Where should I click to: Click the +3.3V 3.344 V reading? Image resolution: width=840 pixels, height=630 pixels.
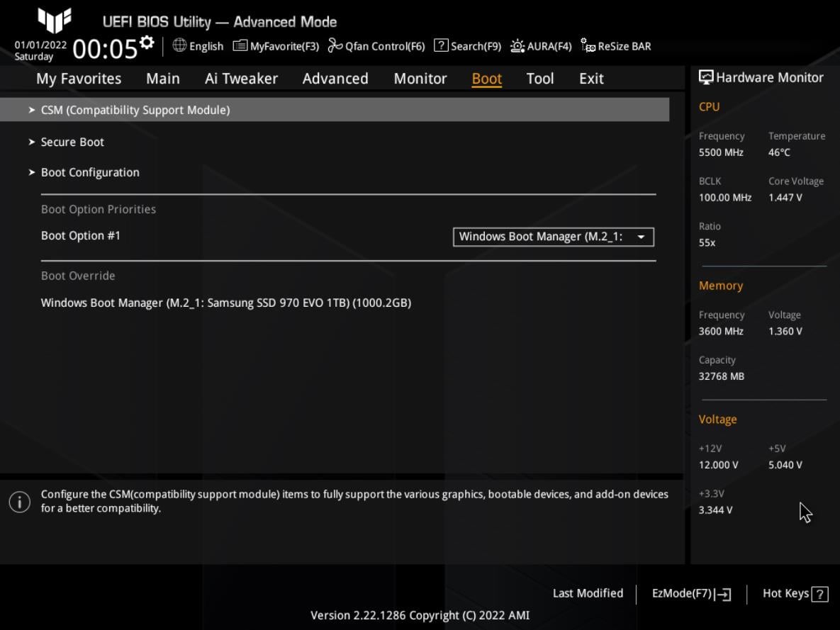click(715, 510)
